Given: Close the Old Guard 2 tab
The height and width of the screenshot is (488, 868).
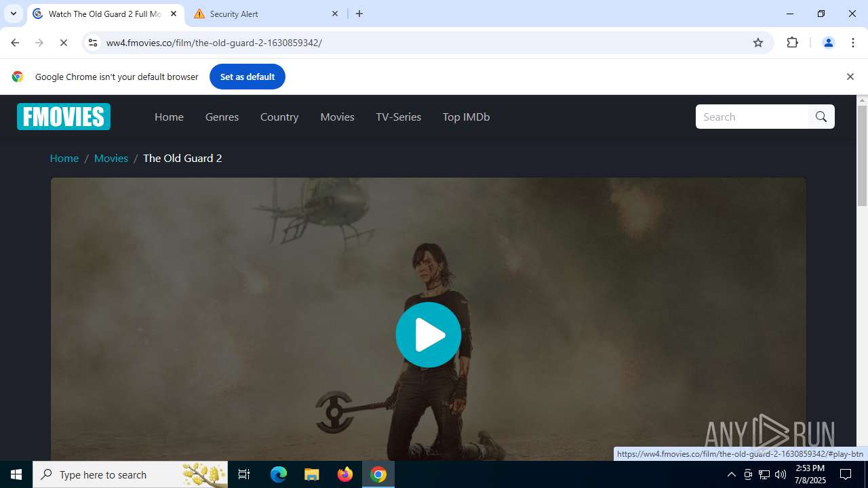Looking at the screenshot, I should (x=174, y=14).
